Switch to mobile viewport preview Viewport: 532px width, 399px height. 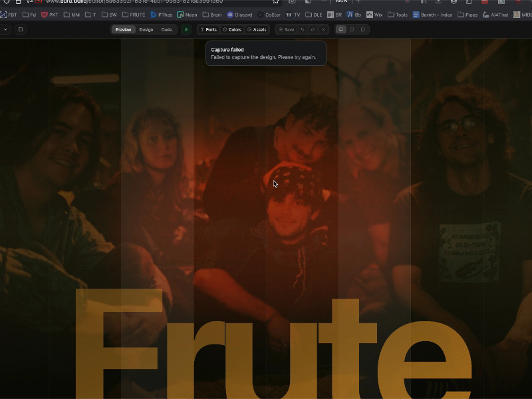(x=362, y=29)
